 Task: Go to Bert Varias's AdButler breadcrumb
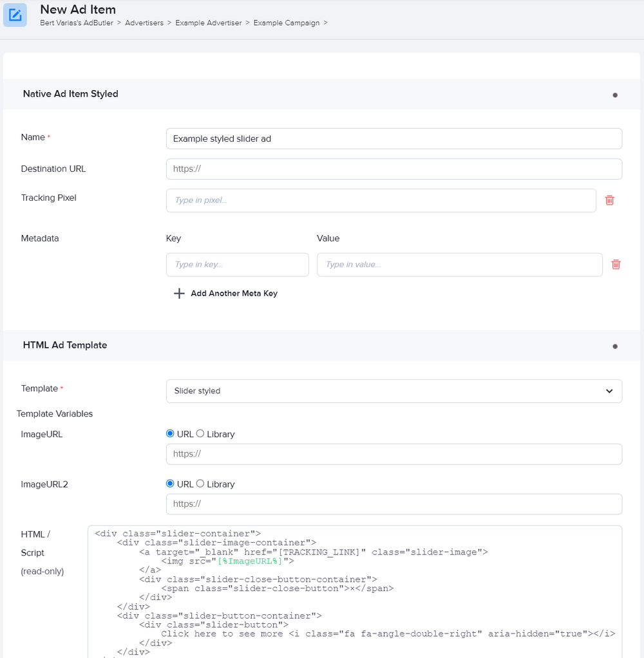pos(77,23)
